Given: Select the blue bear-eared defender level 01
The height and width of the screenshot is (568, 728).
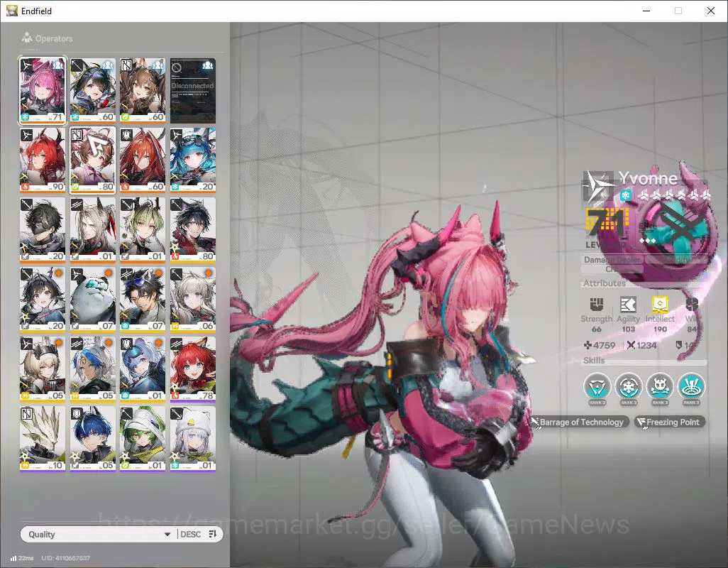Looking at the screenshot, I should (143, 369).
